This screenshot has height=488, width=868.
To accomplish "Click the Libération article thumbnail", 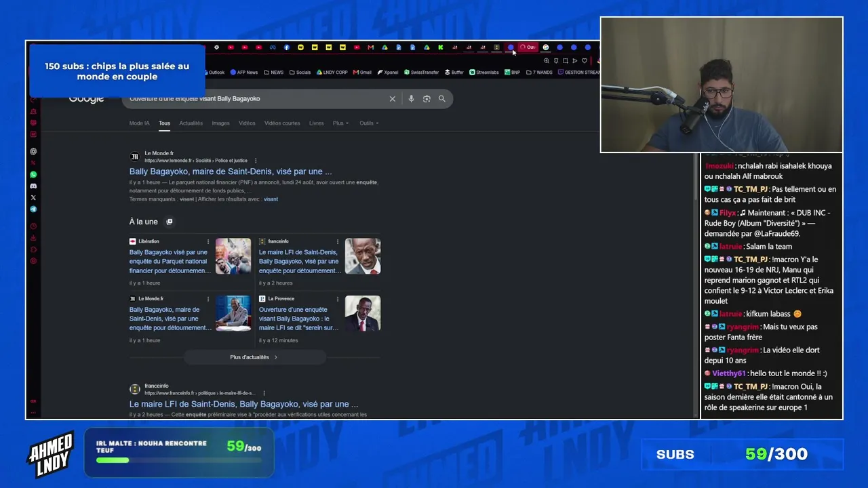I will click(233, 256).
